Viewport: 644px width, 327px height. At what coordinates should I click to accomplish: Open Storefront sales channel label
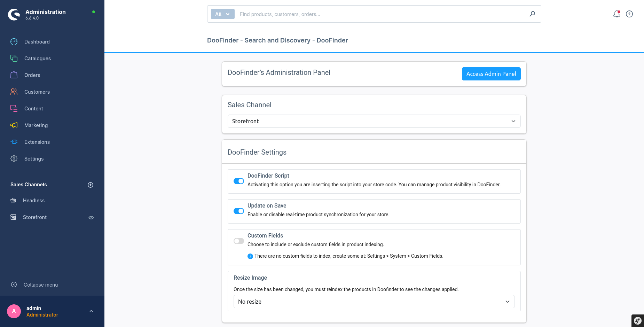[x=35, y=217]
